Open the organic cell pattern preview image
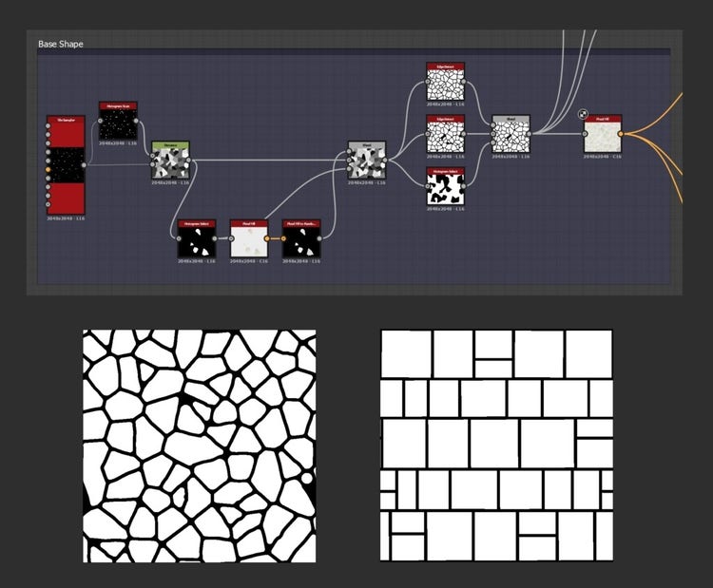The width and height of the screenshot is (713, 588). point(200,446)
